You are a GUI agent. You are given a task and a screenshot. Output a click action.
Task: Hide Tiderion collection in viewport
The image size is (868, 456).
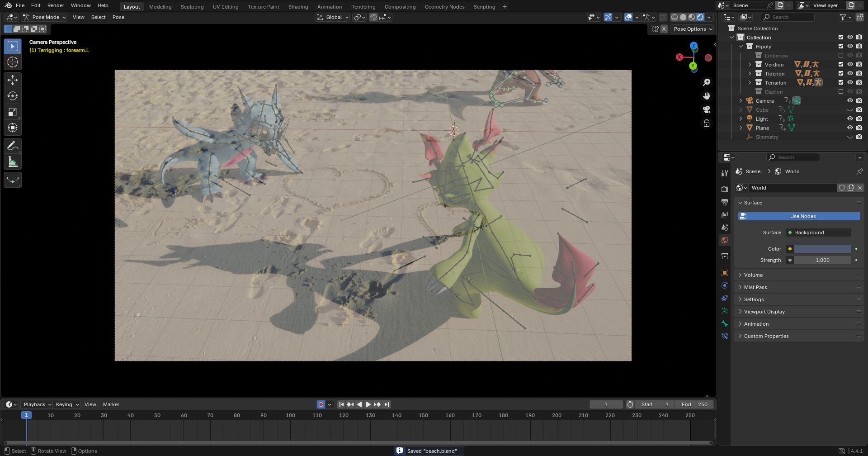pyautogui.click(x=850, y=74)
